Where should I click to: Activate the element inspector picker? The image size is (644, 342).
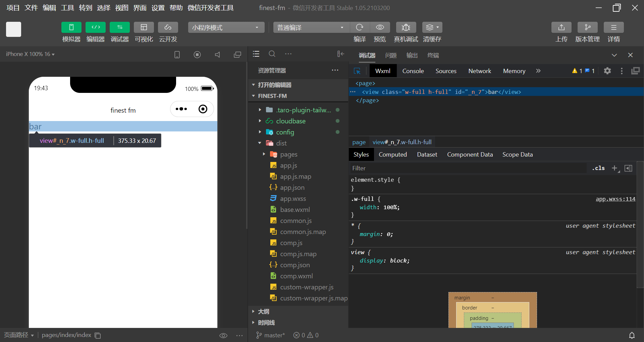point(357,71)
